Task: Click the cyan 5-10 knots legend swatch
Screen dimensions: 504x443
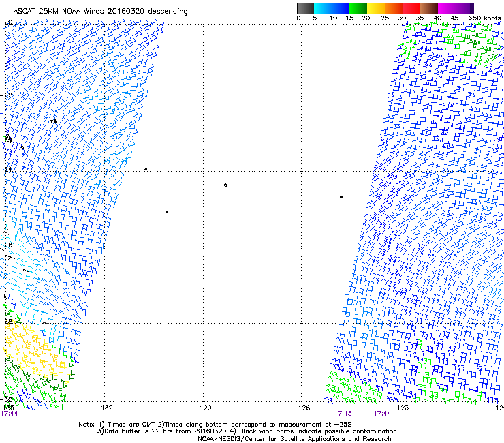Action: pos(332,8)
